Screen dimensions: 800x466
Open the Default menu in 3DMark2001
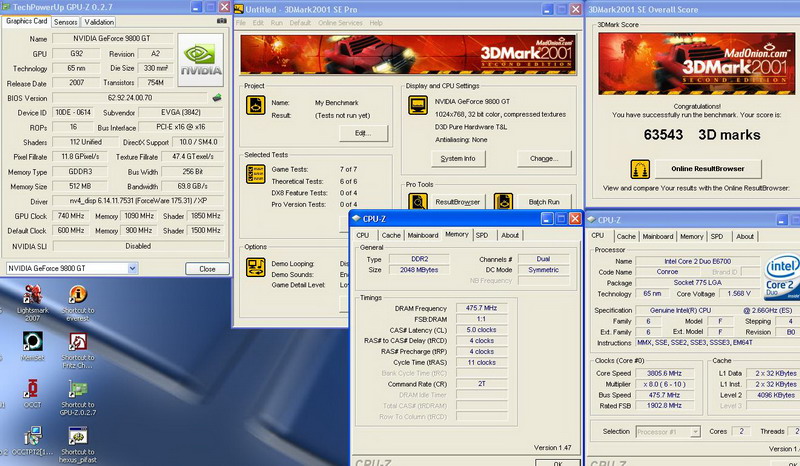(300, 23)
